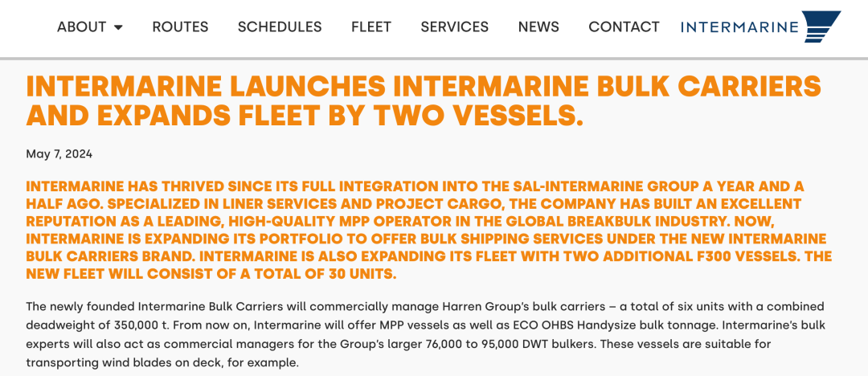Viewport: 868px width, 376px height.
Task: Click the INTERMARINE logo wordmark
Action: [740, 27]
